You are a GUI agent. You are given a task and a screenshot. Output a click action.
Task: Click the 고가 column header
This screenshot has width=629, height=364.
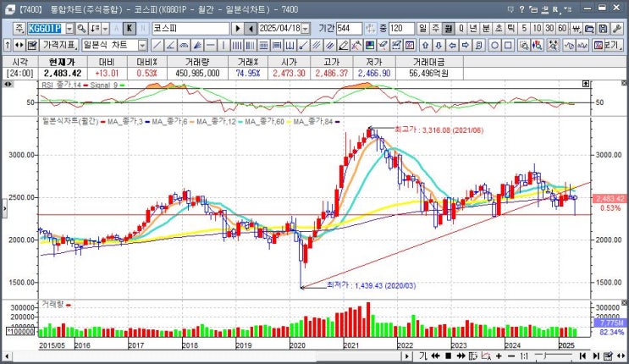(x=332, y=62)
